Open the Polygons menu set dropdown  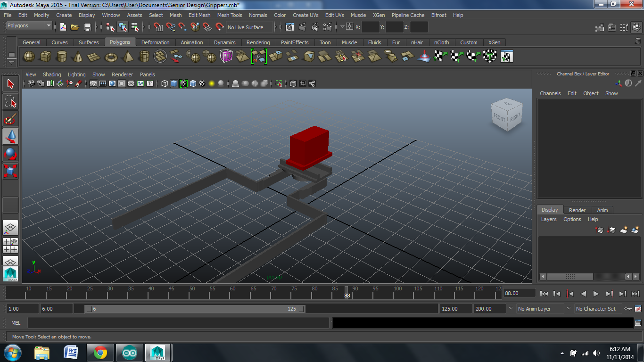(29, 26)
